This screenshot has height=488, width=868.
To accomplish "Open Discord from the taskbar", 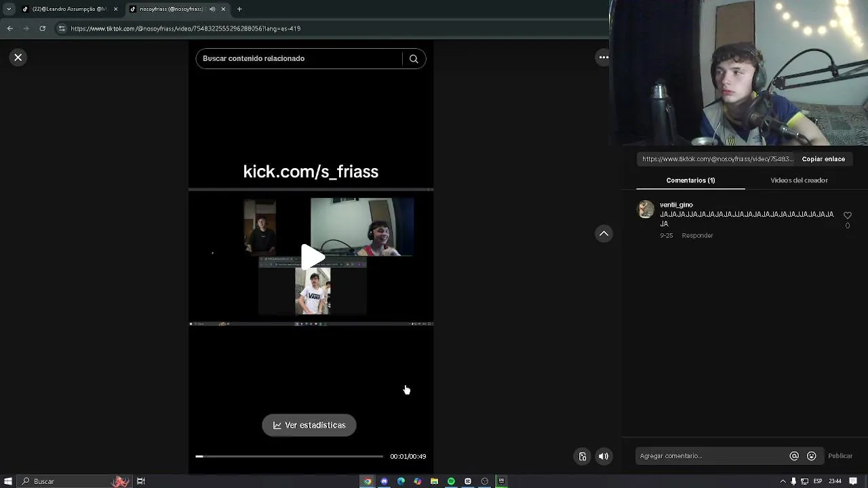I will 384,481.
